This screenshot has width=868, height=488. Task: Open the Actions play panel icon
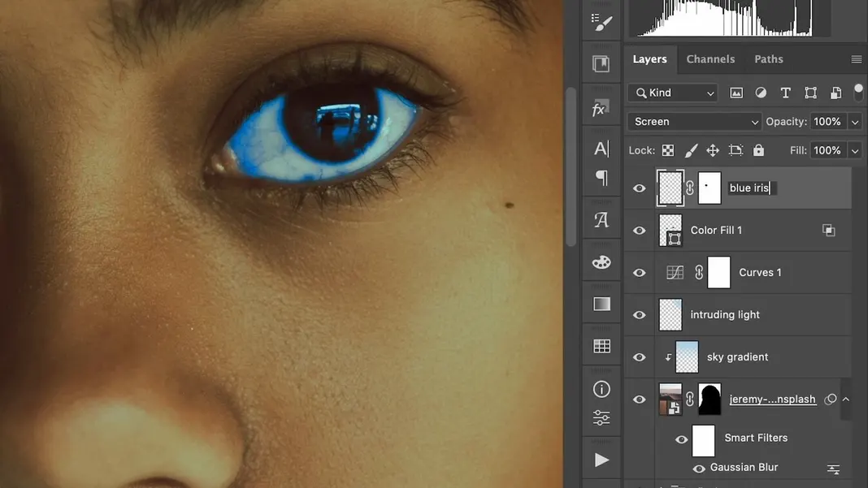point(601,460)
